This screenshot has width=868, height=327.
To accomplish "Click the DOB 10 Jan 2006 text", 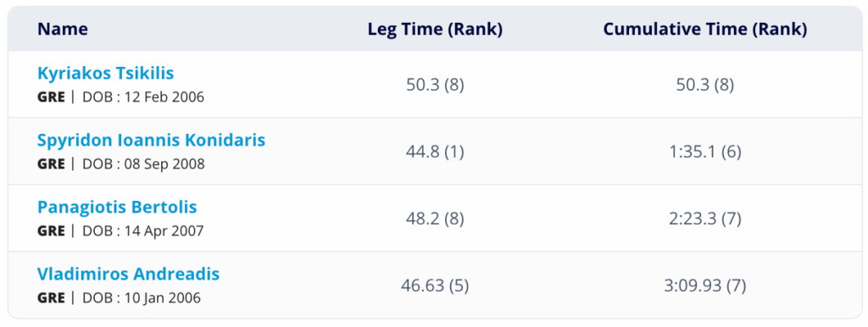I will (x=142, y=298).
